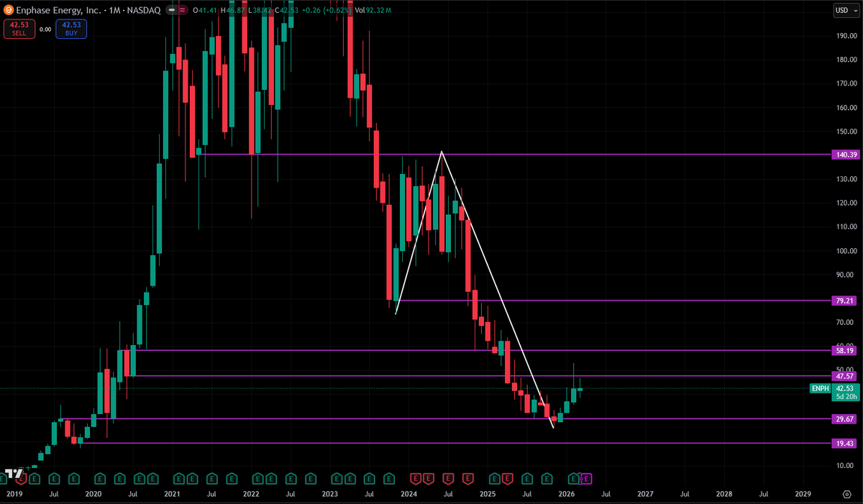
Task: Click the 2020 time axis label
Action: click(93, 495)
